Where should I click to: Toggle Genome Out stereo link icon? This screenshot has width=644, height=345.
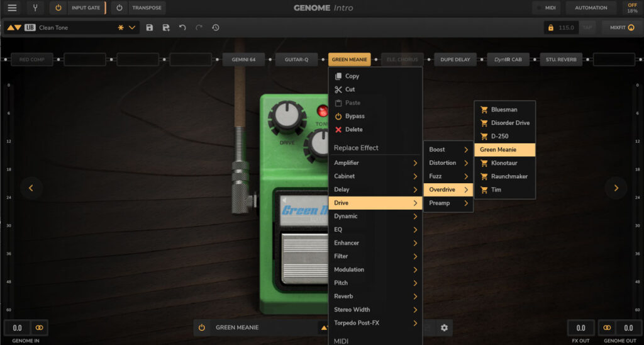coord(607,328)
